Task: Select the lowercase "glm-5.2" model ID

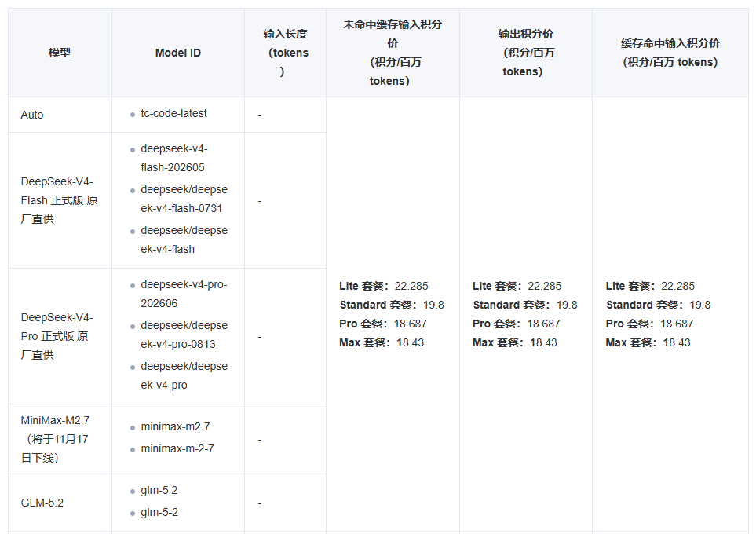Action: click(159, 491)
